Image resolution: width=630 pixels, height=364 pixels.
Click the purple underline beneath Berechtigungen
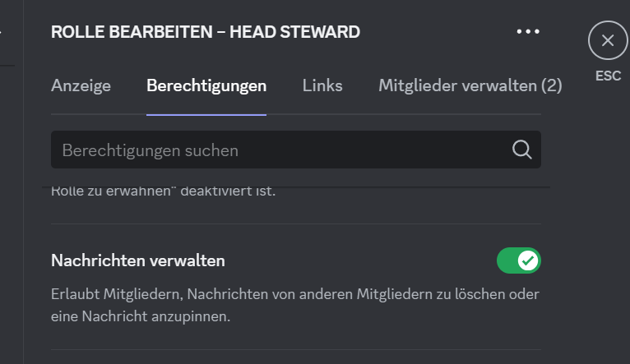(206, 114)
